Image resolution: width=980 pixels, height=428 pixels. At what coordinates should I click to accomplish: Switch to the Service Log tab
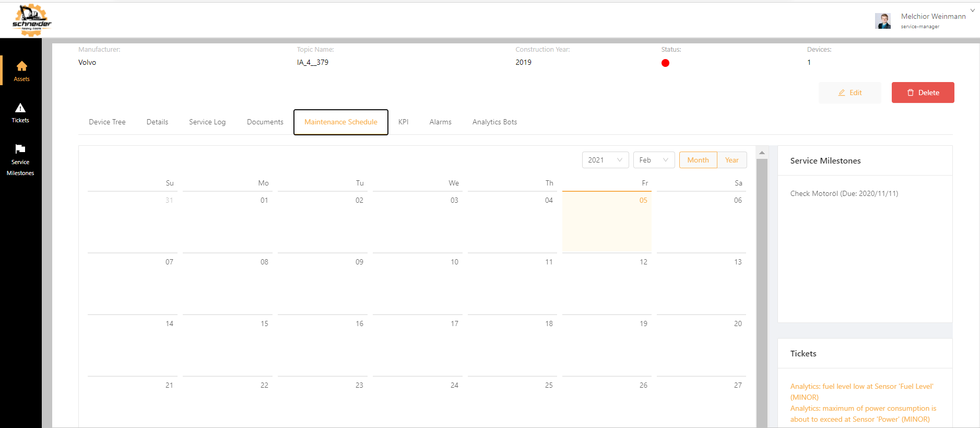tap(207, 122)
